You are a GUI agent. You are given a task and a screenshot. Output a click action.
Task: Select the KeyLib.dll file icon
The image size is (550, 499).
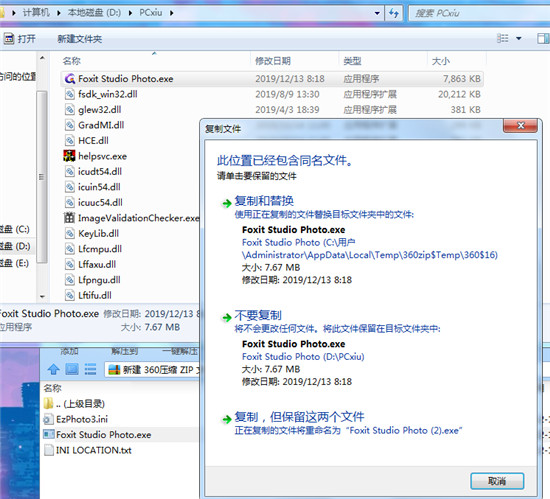69,234
